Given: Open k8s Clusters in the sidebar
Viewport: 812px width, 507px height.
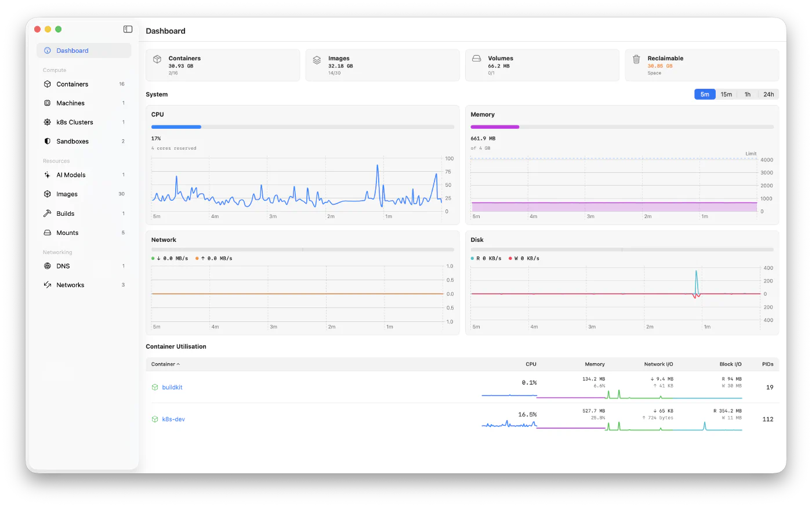Looking at the screenshot, I should click(x=84, y=122).
